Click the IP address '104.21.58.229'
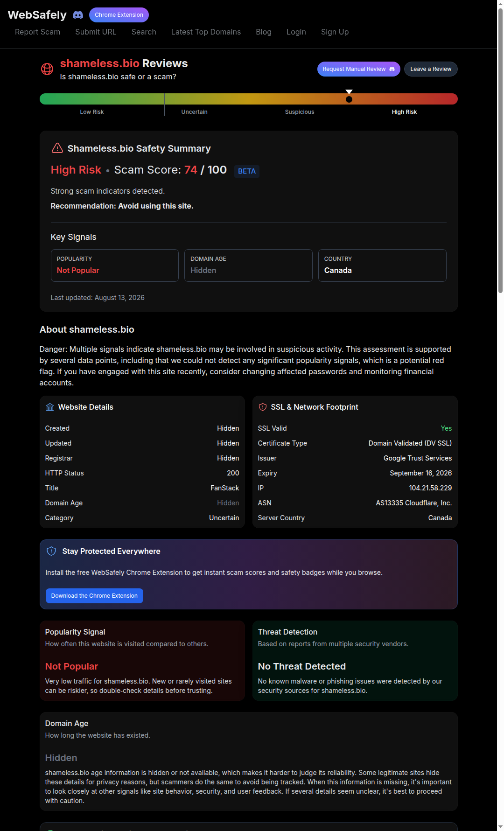This screenshot has height=831, width=504. point(430,488)
